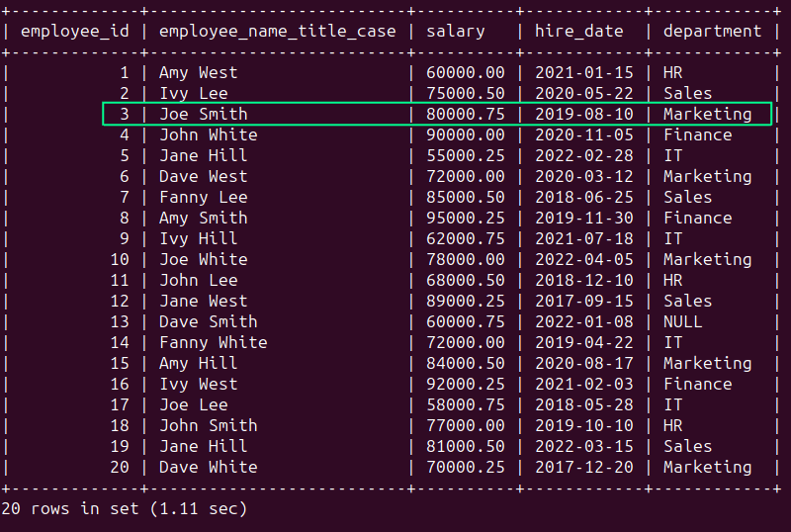Click the hire date 2017-12-20
This screenshot has height=532, width=791.
click(x=583, y=467)
